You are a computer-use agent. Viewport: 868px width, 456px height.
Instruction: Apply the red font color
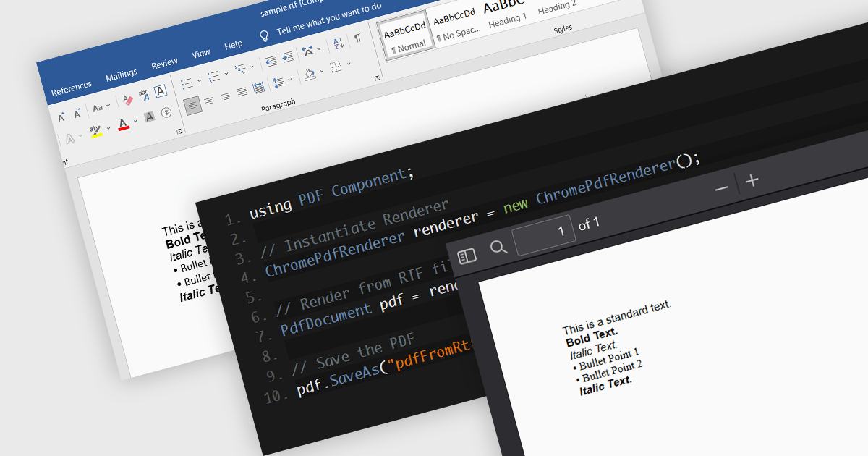click(123, 124)
